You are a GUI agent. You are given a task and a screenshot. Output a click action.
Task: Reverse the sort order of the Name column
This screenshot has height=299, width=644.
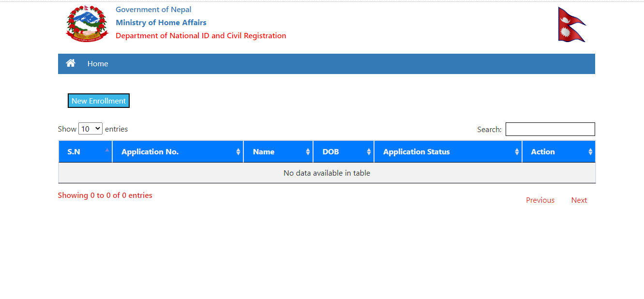click(308, 151)
